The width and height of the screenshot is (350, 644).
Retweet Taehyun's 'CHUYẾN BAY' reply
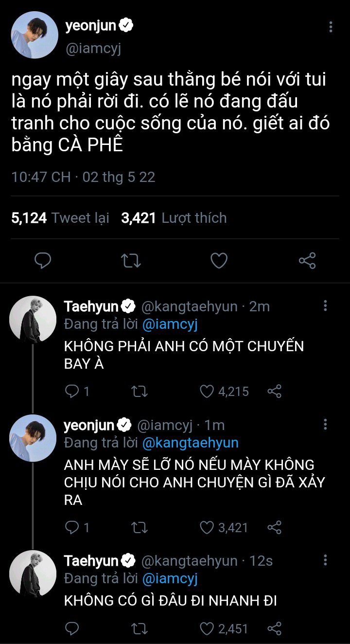140,391
